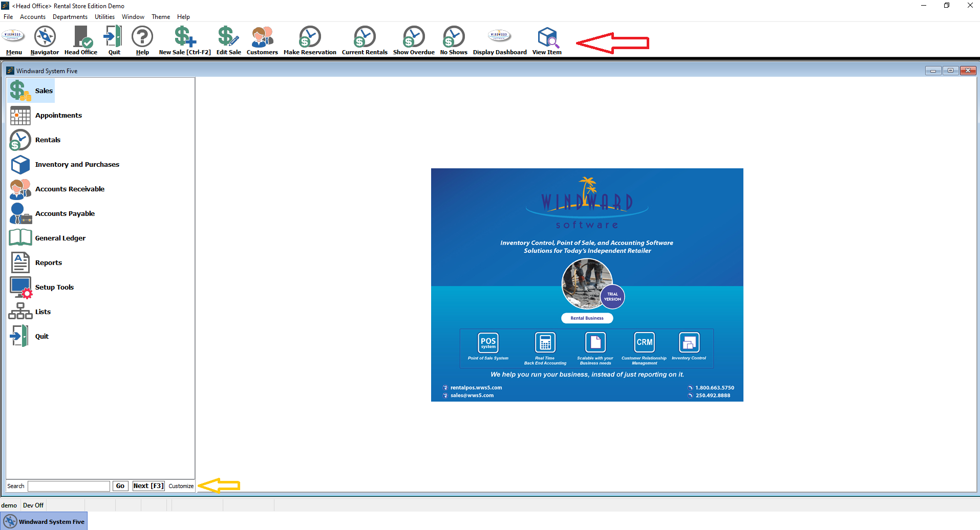Screen dimensions: 980x530
Task: Open the Help menu in menu bar
Action: pyautogui.click(x=183, y=17)
